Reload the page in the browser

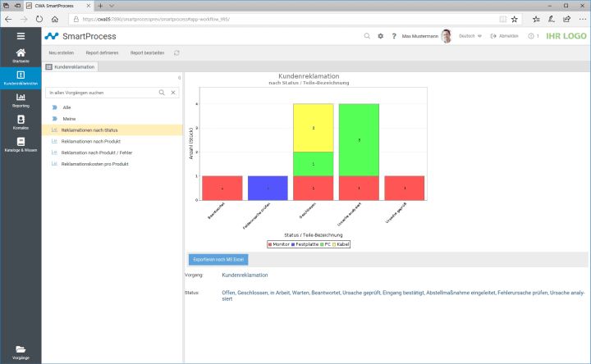click(39, 19)
